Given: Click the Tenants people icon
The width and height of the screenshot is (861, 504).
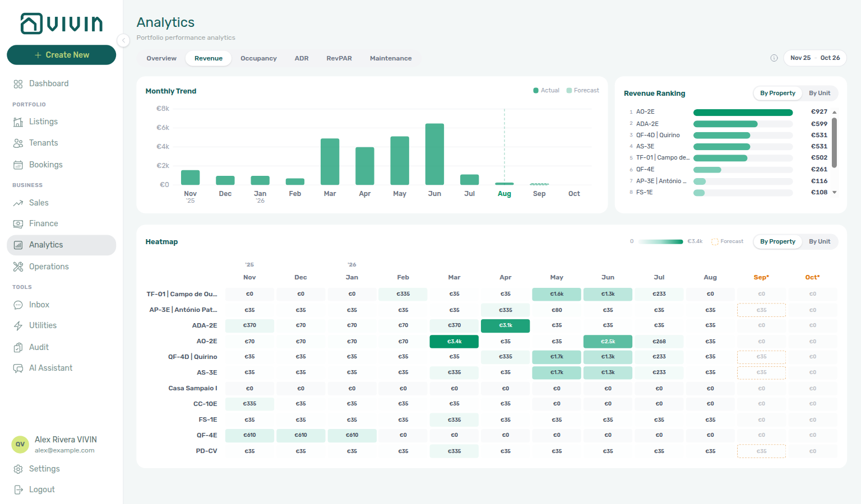Looking at the screenshot, I should 18,143.
